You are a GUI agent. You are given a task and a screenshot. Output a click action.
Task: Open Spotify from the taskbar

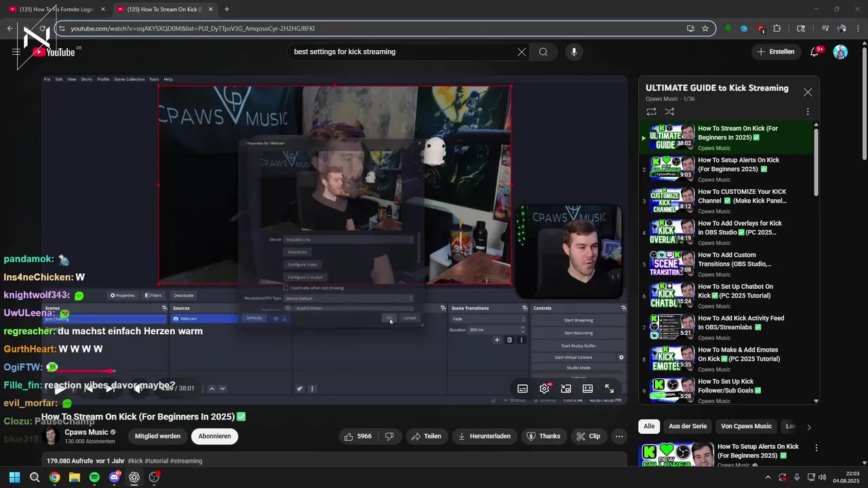point(94,477)
